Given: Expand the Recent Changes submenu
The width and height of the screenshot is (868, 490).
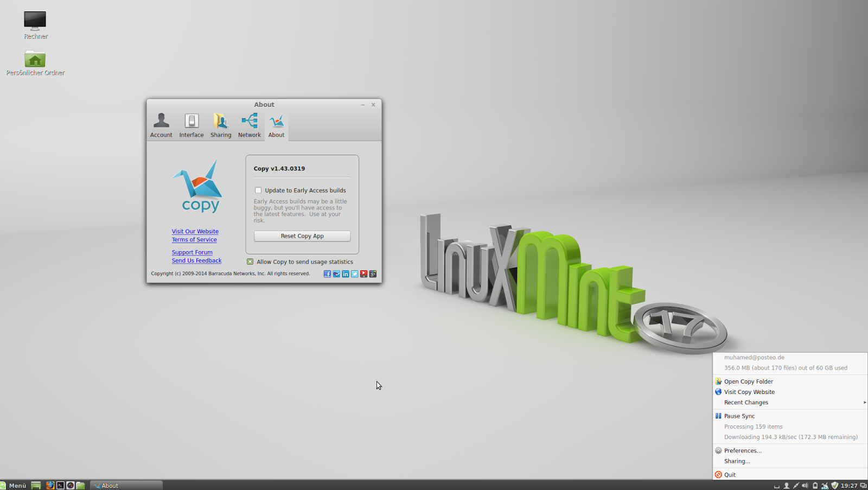Looking at the screenshot, I should pos(790,403).
